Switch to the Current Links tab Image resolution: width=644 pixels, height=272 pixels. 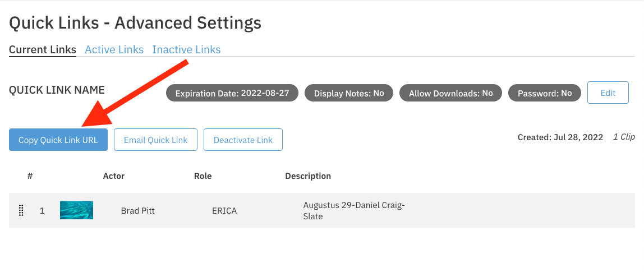point(43,49)
